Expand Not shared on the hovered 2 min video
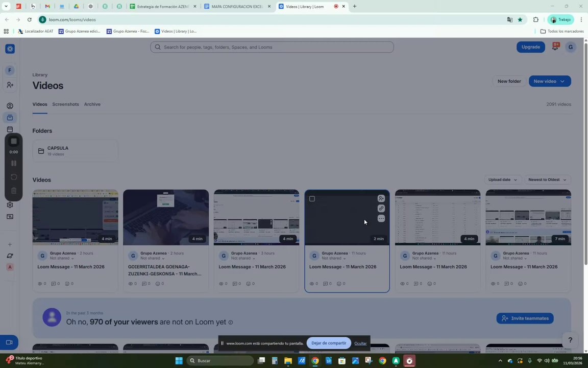The height and width of the screenshot is (368, 588). 334,258
